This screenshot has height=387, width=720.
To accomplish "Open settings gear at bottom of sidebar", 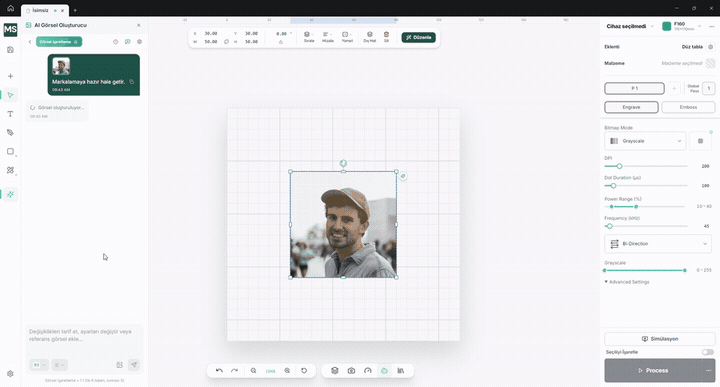I will 10,374.
